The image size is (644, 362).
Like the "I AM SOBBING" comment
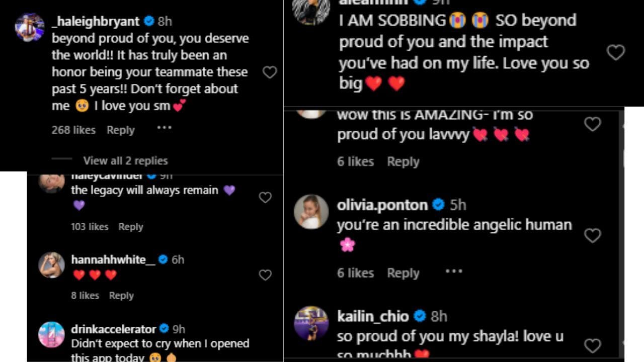pyautogui.click(x=616, y=52)
